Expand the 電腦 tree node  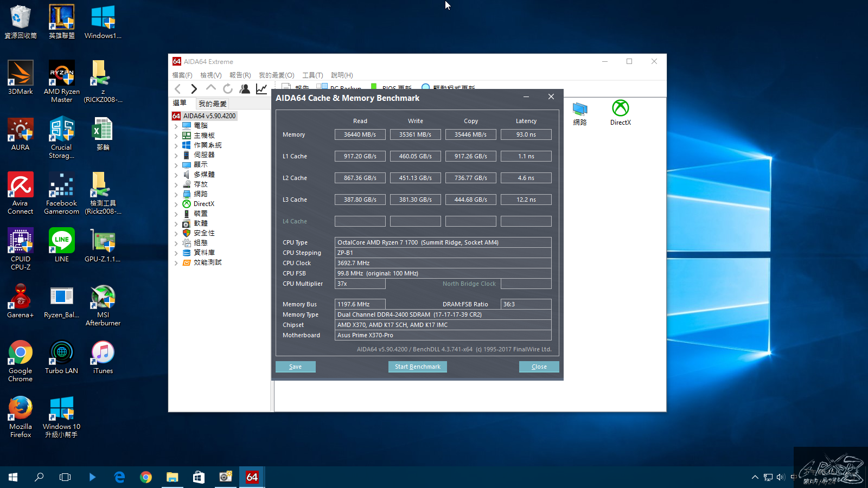tap(176, 126)
